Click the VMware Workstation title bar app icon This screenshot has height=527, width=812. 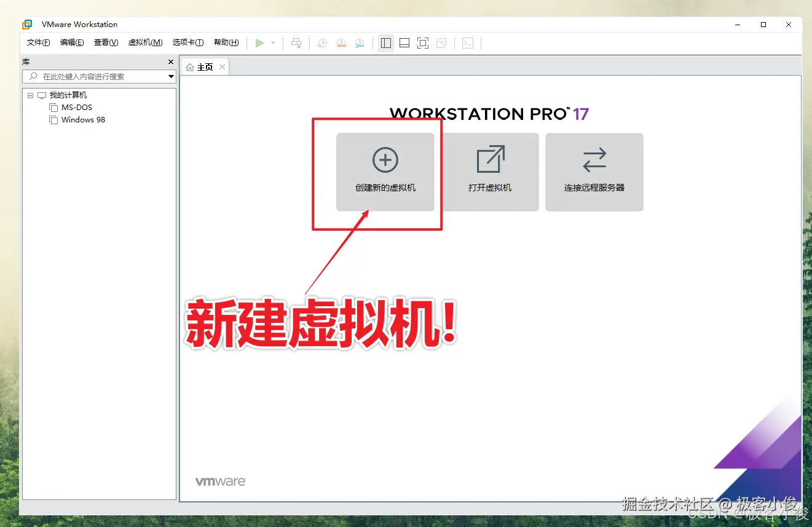coord(27,25)
